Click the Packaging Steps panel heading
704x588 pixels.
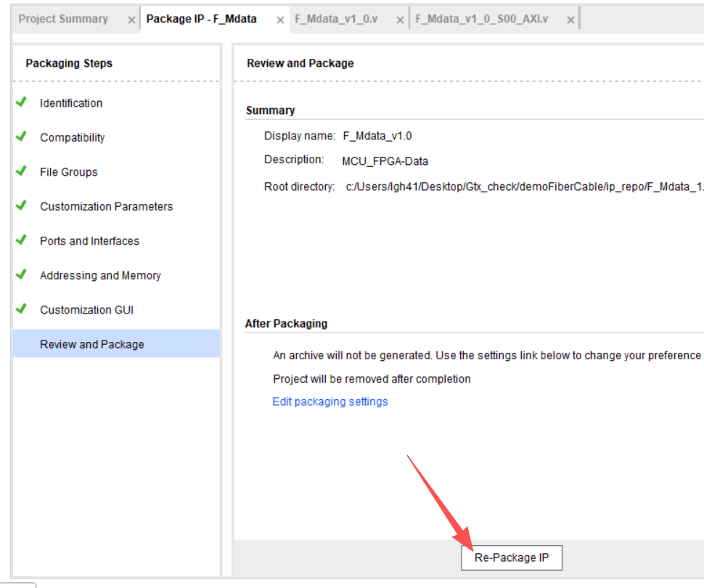tap(69, 63)
